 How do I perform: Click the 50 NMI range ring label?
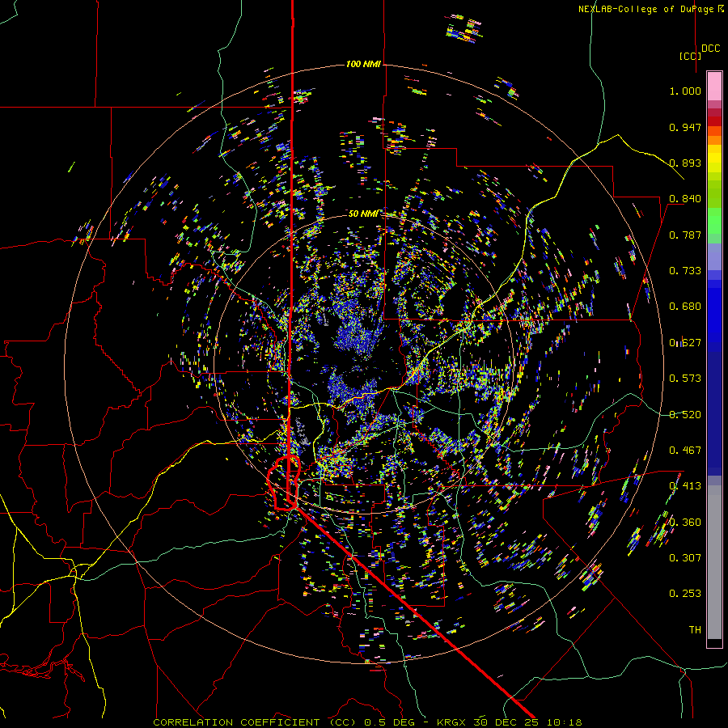pos(363,214)
